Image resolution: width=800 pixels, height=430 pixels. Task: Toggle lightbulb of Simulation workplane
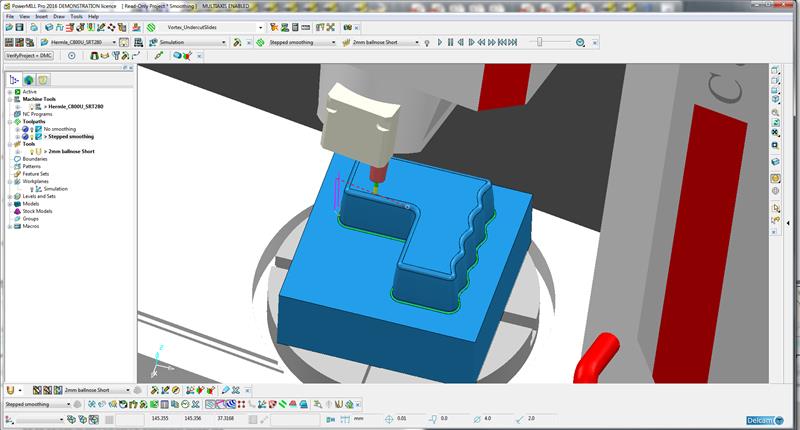[32, 189]
